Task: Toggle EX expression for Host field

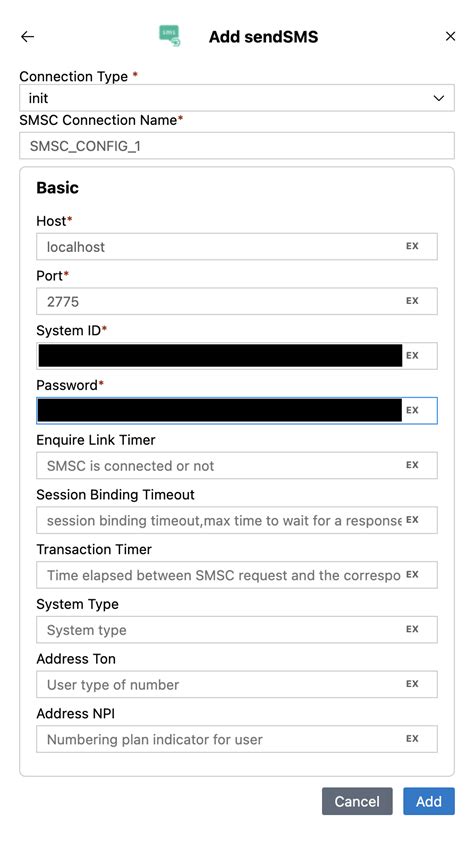Action: tap(412, 246)
